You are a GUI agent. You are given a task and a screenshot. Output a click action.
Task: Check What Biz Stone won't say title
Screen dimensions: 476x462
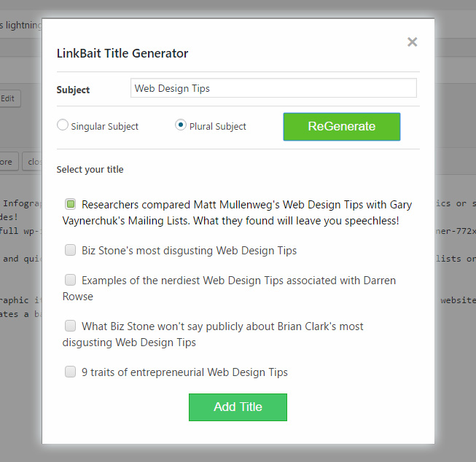71,326
